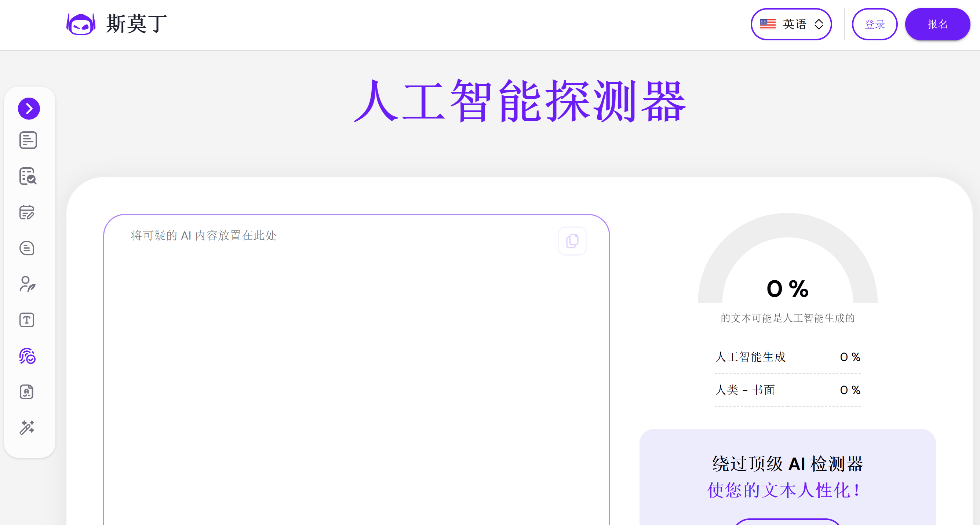Viewport: 980px width, 525px height.
Task: Open the boxed letter T sidebar icon
Action: coord(27,320)
